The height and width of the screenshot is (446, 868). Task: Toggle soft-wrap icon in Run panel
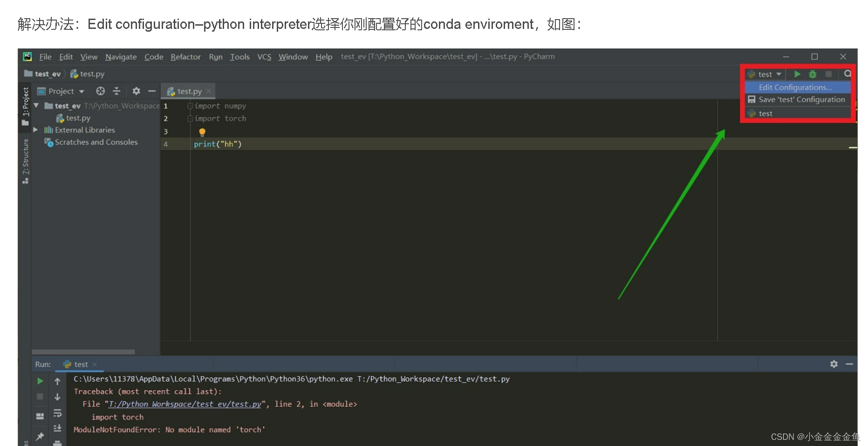pyautogui.click(x=57, y=413)
